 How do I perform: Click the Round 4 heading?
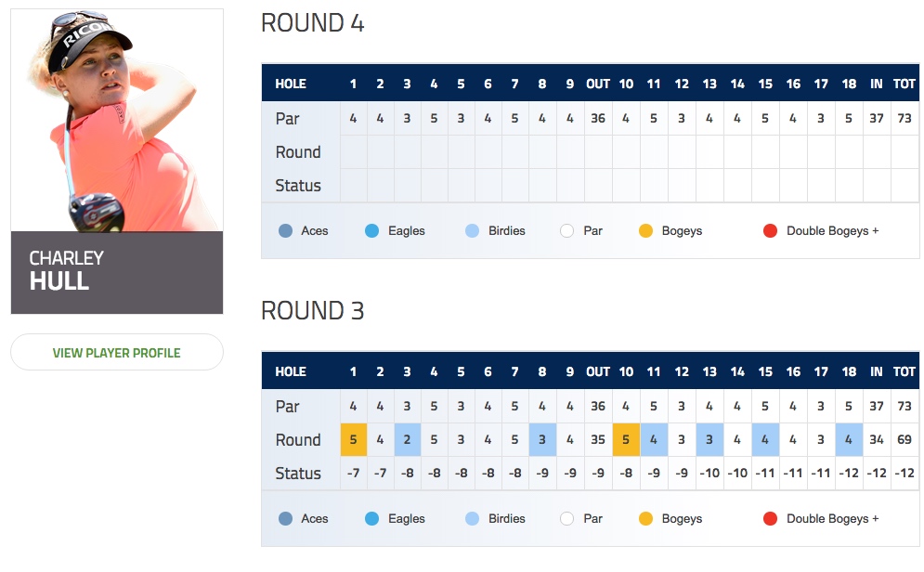point(313,23)
